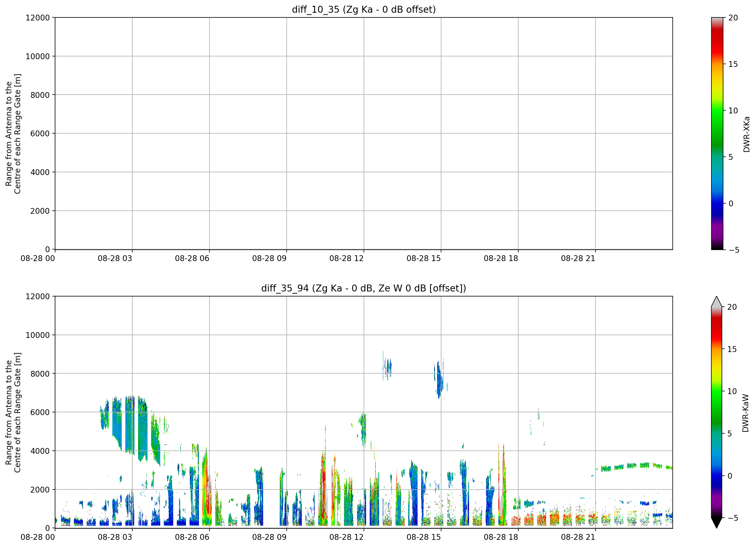Click the '20' tick on the DWR-XKa colorbar
This screenshot has height=547, width=756.
coord(733,18)
